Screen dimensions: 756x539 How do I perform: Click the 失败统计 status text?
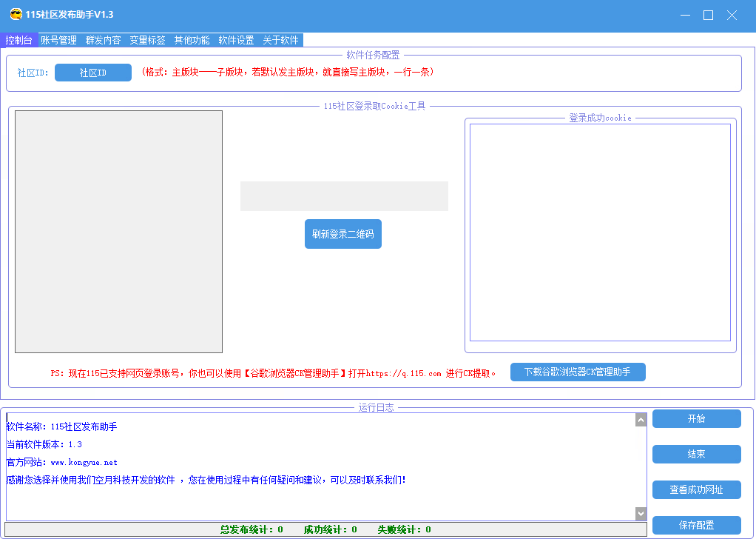coord(404,529)
